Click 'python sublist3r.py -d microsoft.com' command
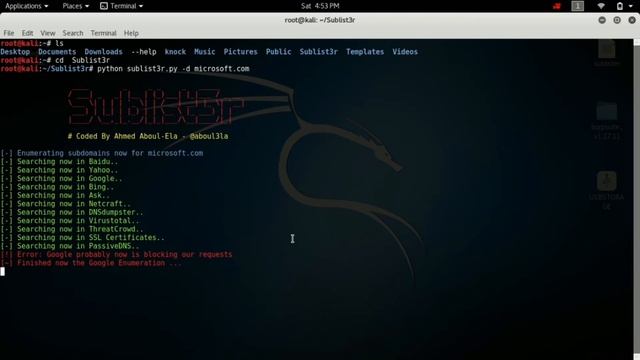This screenshot has height=360, width=640. (173, 69)
